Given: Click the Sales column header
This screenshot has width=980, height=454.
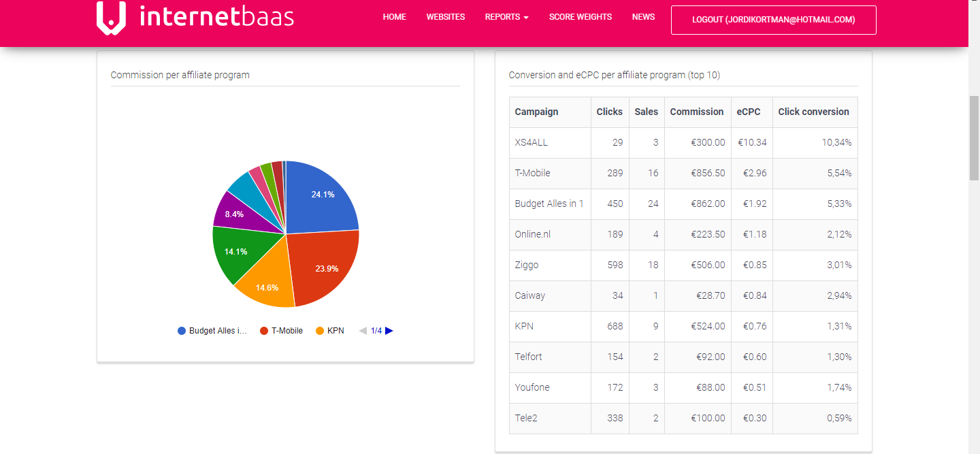Looking at the screenshot, I should (x=646, y=112).
